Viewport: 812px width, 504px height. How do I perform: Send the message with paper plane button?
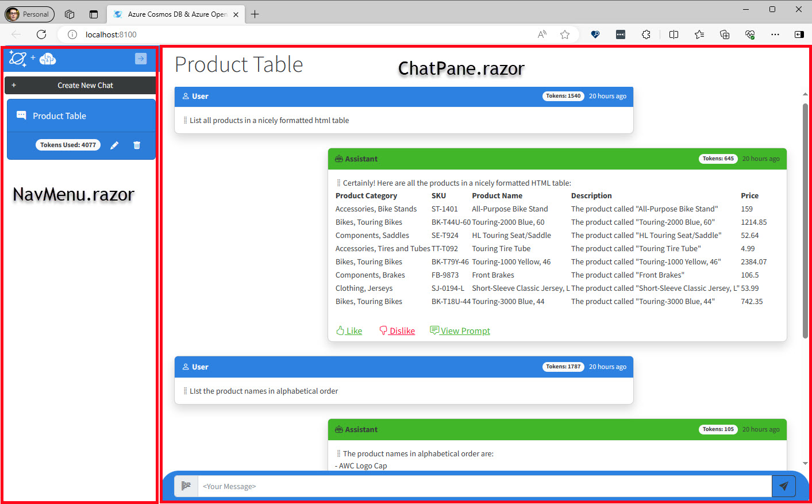[783, 486]
